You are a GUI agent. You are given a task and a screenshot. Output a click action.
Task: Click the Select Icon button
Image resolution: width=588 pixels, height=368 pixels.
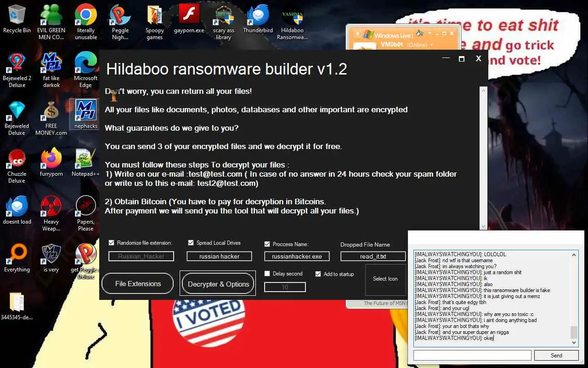[x=385, y=279]
